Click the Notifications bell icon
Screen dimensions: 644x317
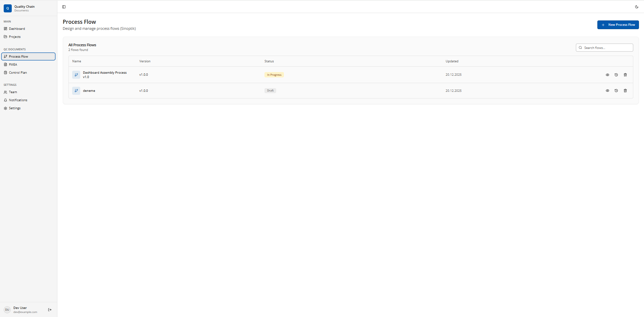[x=5, y=100]
